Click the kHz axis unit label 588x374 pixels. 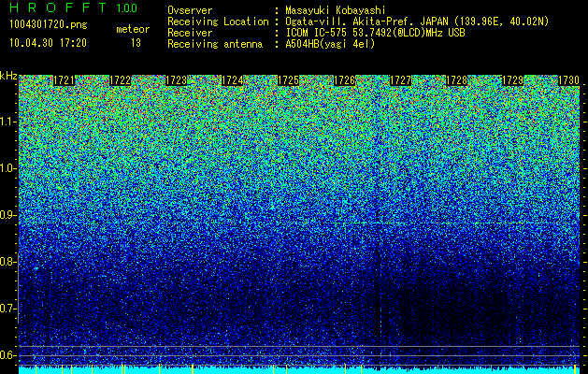point(8,76)
